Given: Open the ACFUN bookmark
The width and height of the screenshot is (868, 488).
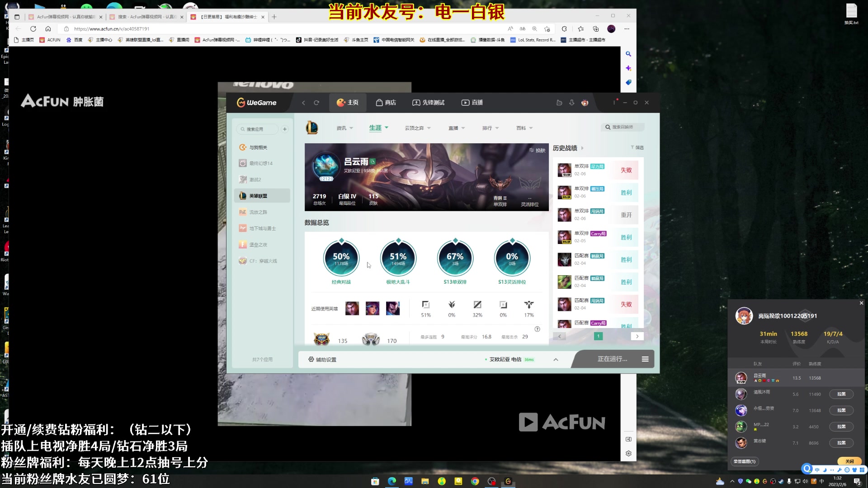Looking at the screenshot, I should coord(50,40).
